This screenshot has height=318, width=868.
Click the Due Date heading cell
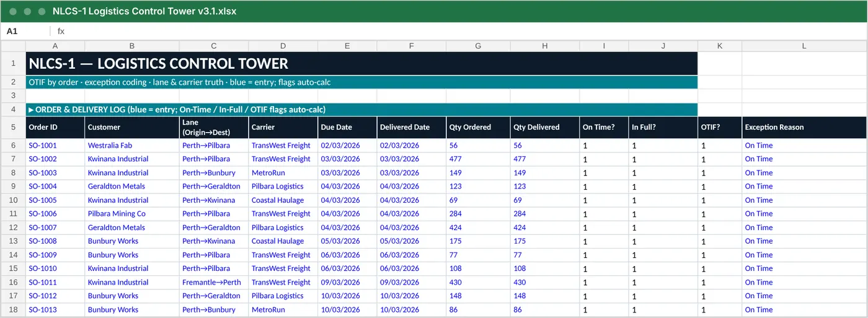tap(347, 127)
